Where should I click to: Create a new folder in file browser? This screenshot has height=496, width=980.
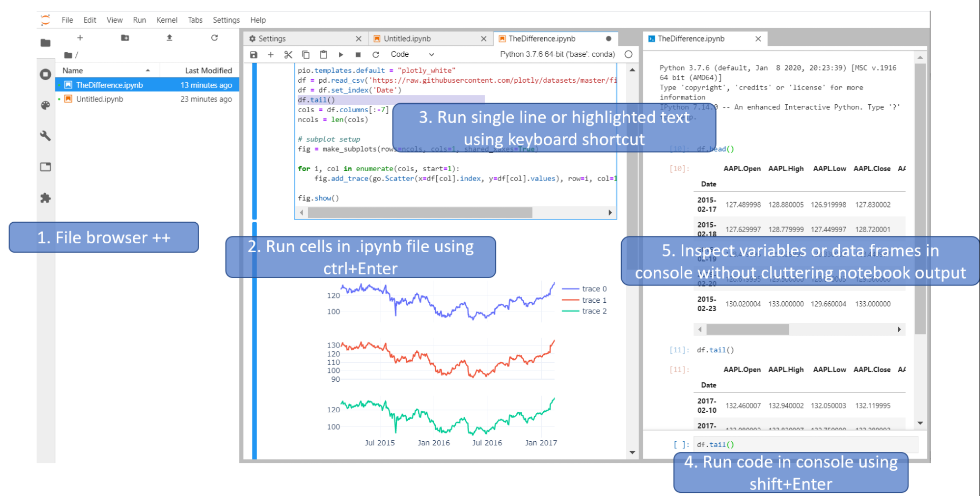[x=125, y=37]
